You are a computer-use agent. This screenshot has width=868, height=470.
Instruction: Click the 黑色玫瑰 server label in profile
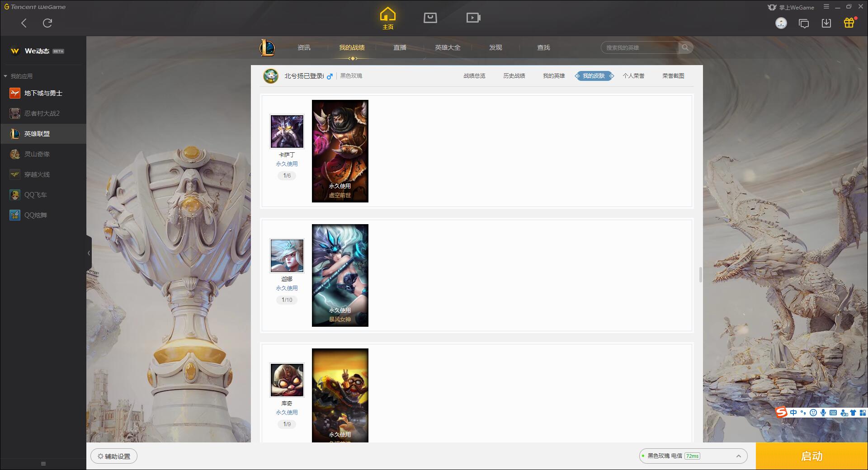pos(351,76)
